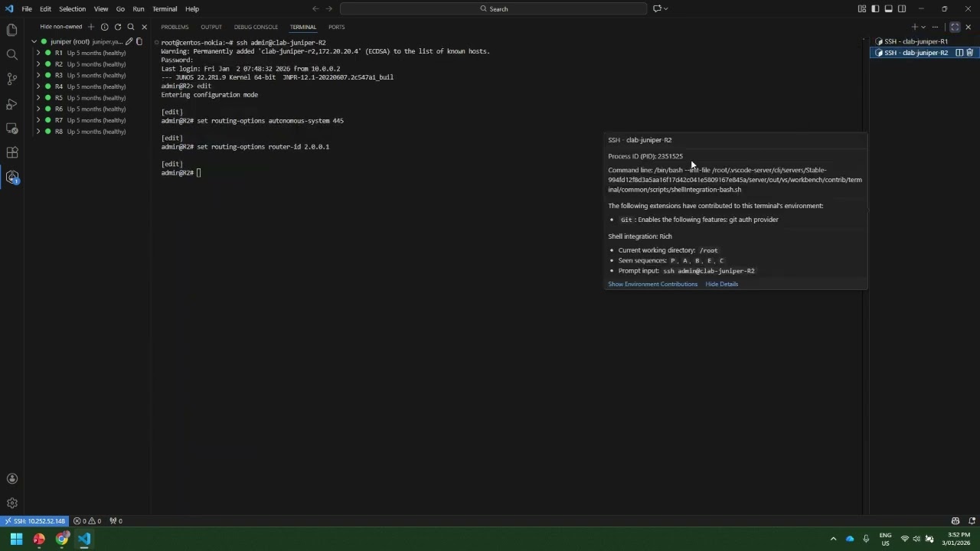Open the Explorer view in activity bar
Viewport: 980px width, 551px height.
coord(12,30)
